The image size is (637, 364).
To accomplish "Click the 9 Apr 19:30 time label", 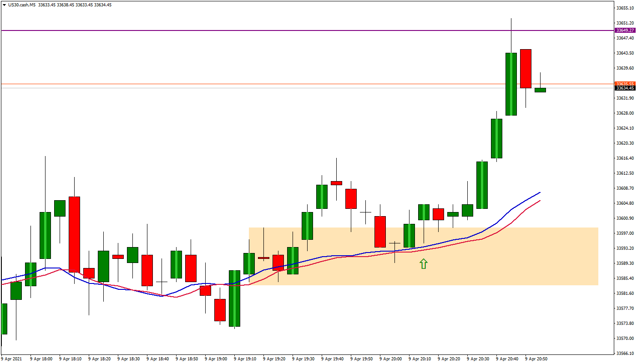I will click(x=303, y=359).
